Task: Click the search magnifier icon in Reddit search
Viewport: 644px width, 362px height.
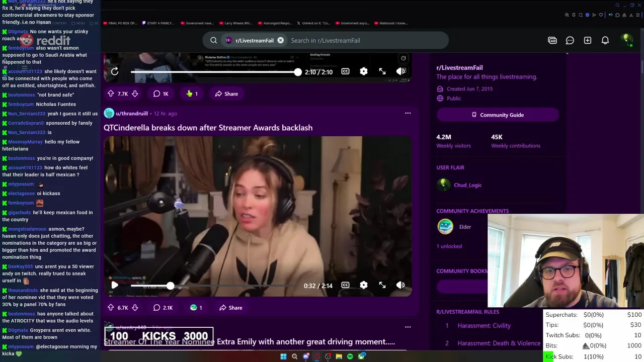Action: pyautogui.click(x=213, y=40)
